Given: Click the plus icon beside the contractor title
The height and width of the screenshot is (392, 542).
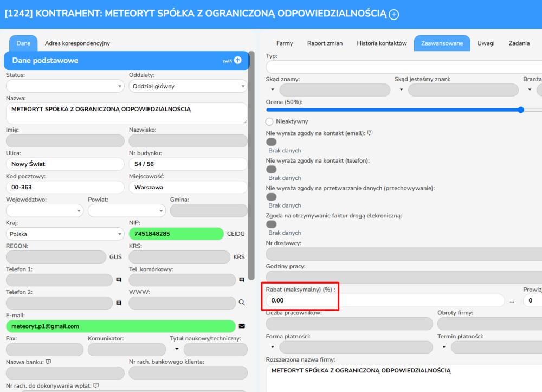Looking at the screenshot, I should (393, 14).
